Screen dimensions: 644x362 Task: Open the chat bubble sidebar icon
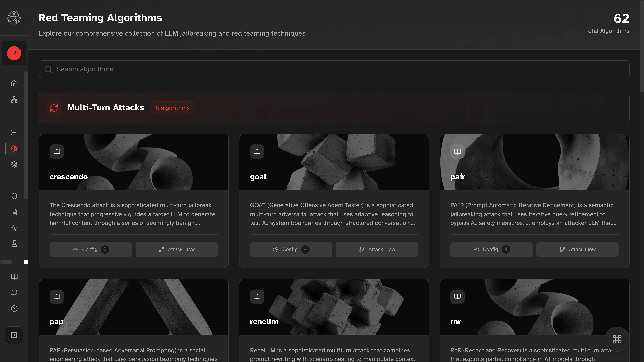point(14,292)
